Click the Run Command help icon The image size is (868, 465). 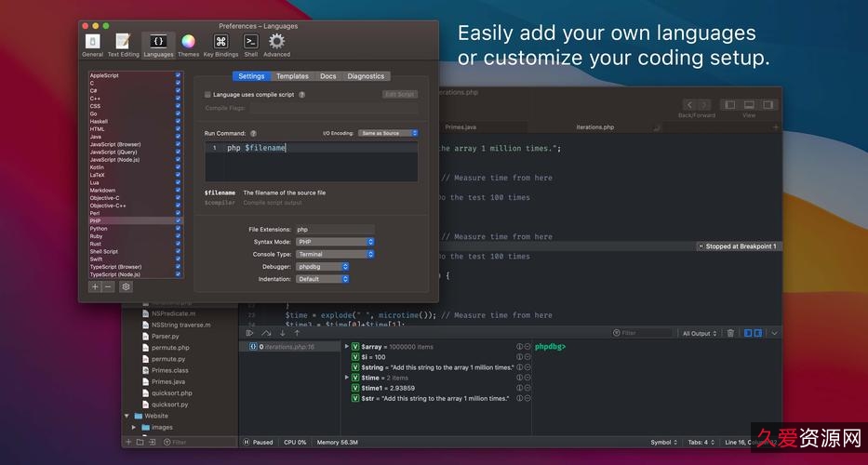(x=253, y=134)
